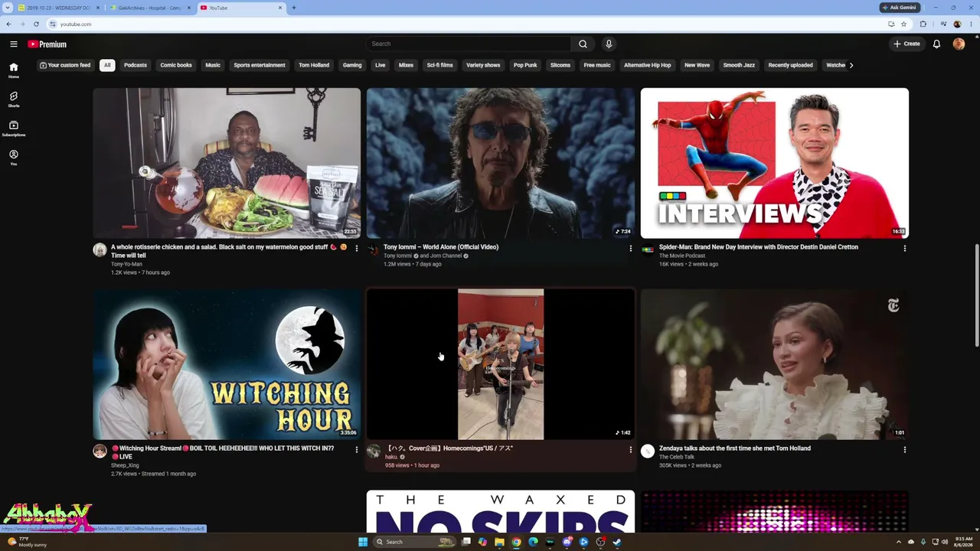The width and height of the screenshot is (980, 551).
Task: Select the Sci-fi films chip
Action: coord(439,65)
